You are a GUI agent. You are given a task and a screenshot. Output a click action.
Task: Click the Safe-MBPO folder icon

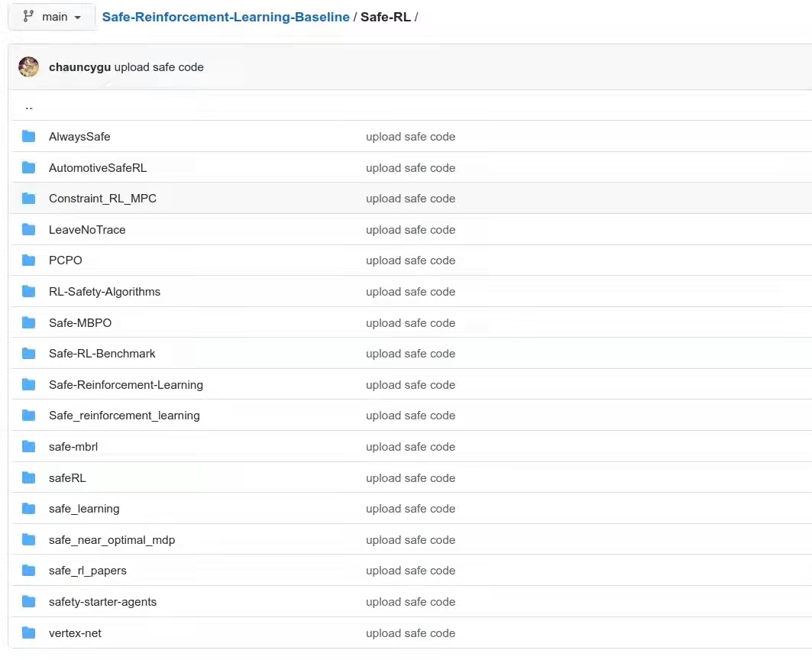(x=29, y=323)
